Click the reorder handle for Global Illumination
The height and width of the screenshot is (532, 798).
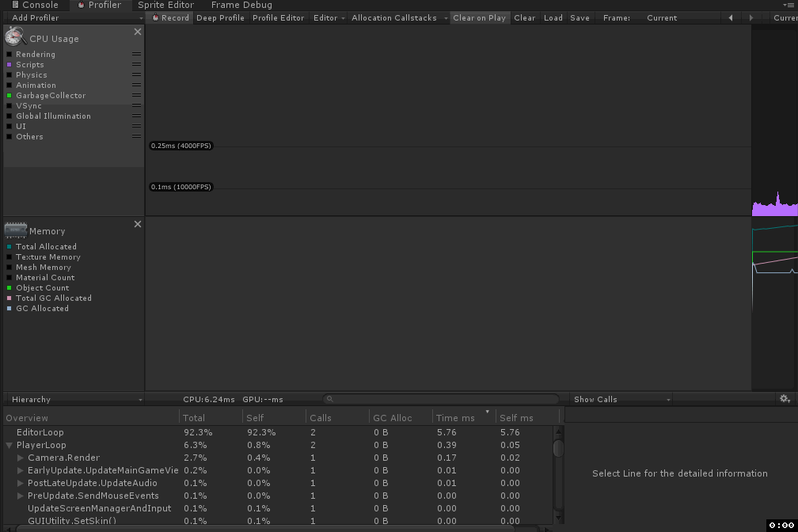[136, 116]
